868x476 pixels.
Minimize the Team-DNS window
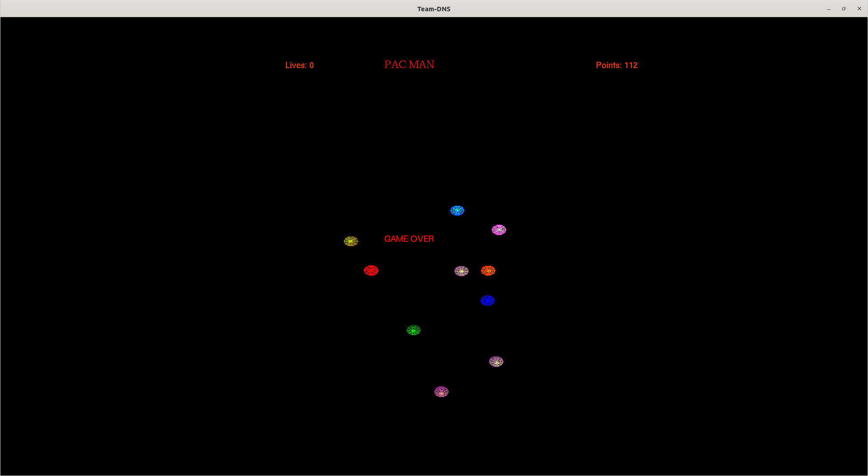(x=829, y=9)
